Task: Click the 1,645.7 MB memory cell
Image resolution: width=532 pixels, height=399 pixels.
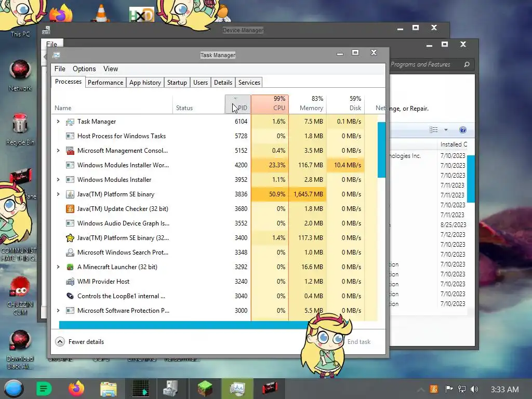Action: pos(308,194)
